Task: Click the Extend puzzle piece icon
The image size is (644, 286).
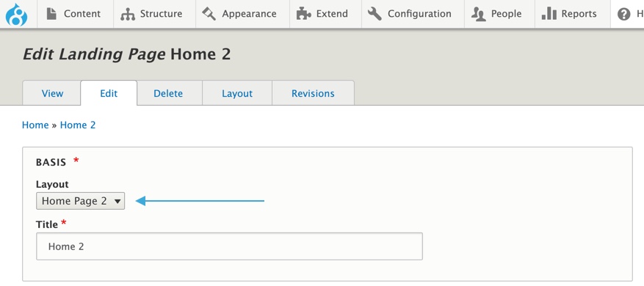Action: (303, 15)
